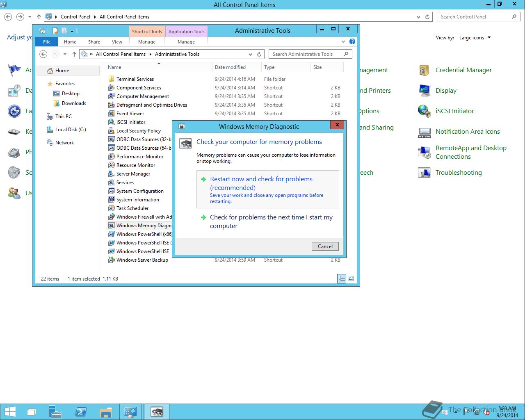The image size is (525, 420).
Task: Click the Server Manager shortcut icon
Action: 111,174
